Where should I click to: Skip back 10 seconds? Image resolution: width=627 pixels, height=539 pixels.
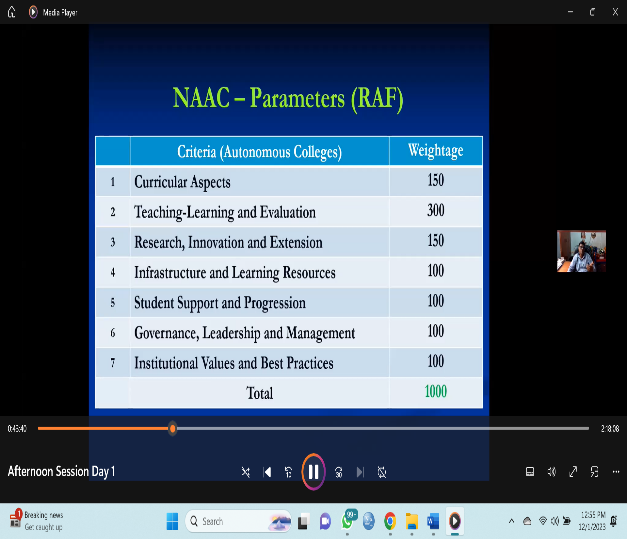pos(288,472)
